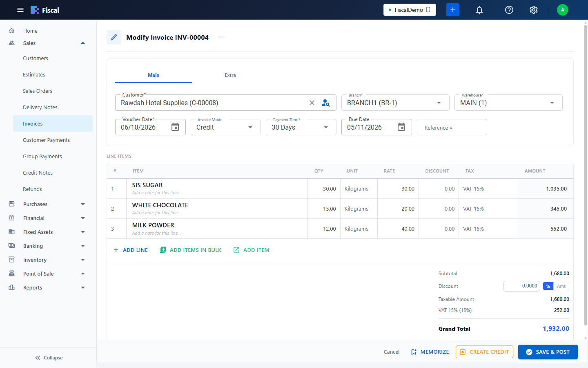Click into the Reference # field
Viewport: 588px width, 368px height.
point(452,127)
